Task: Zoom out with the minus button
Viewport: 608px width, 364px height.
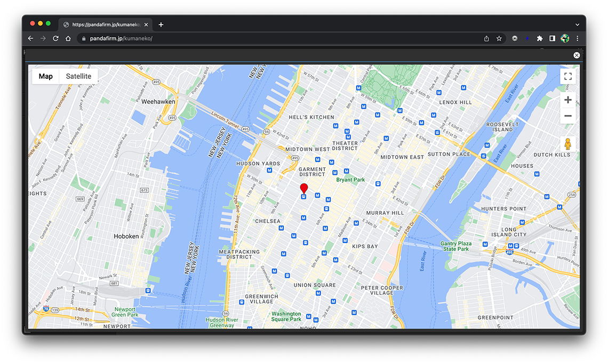Action: point(567,116)
